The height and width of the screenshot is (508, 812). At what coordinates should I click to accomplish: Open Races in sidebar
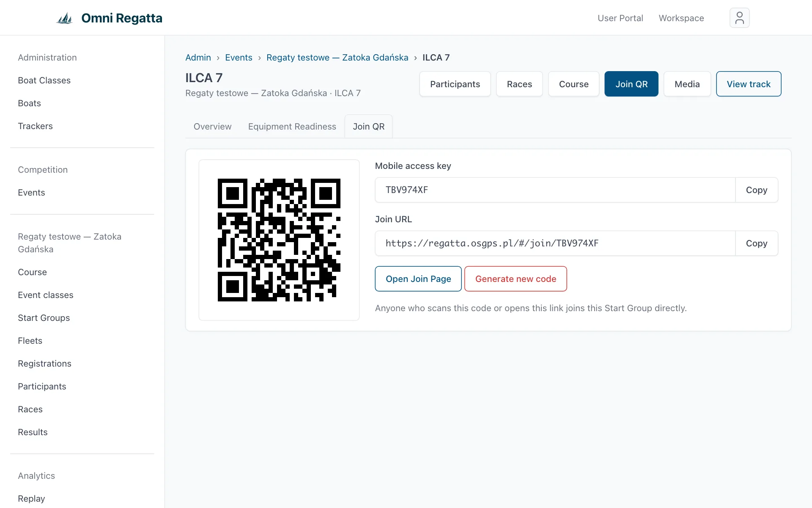pos(30,409)
